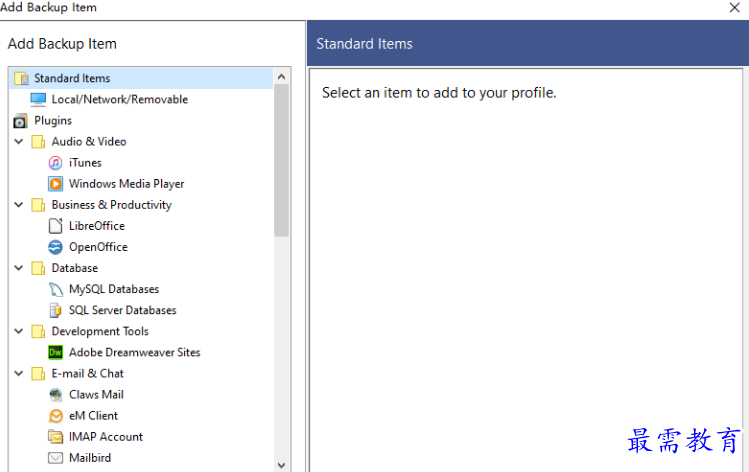Click the Mailbird envelope icon
Viewport: 749px width, 472px height.
coord(55,458)
